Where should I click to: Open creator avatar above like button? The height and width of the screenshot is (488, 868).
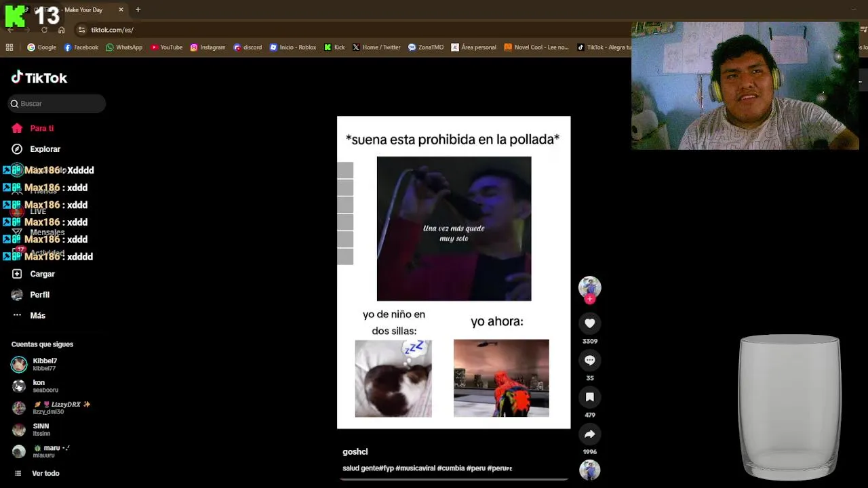(589, 287)
